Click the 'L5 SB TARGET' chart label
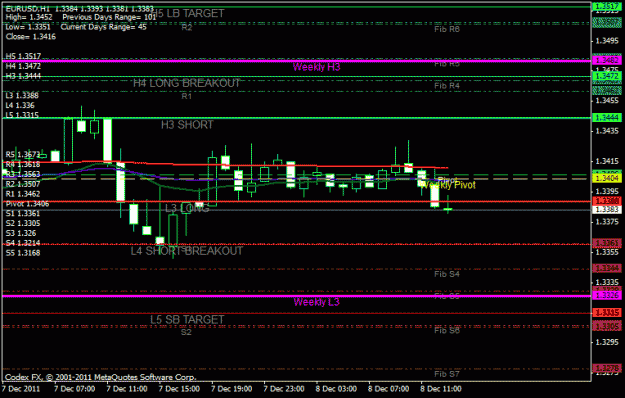This screenshot has height=398, width=625. tap(187, 319)
